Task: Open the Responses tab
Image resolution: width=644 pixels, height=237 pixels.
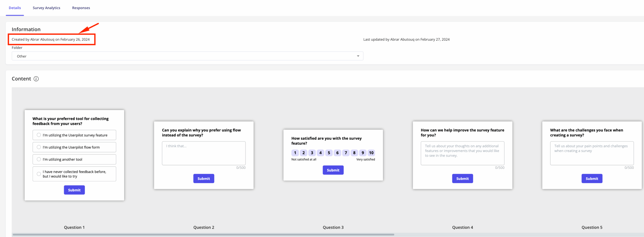Action: point(81,8)
